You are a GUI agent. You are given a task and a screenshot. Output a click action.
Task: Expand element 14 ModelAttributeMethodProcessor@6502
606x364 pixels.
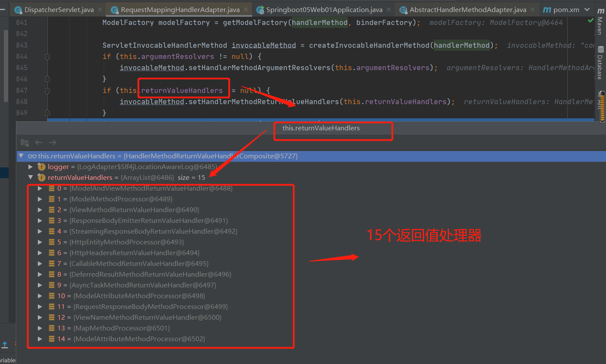pyautogui.click(x=40, y=339)
